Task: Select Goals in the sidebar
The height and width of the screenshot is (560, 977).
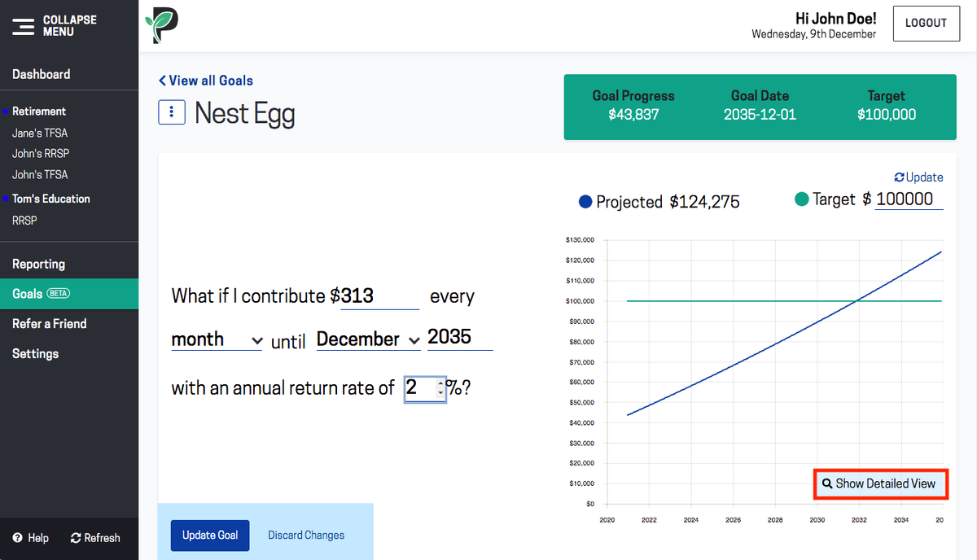Action: [x=69, y=294]
